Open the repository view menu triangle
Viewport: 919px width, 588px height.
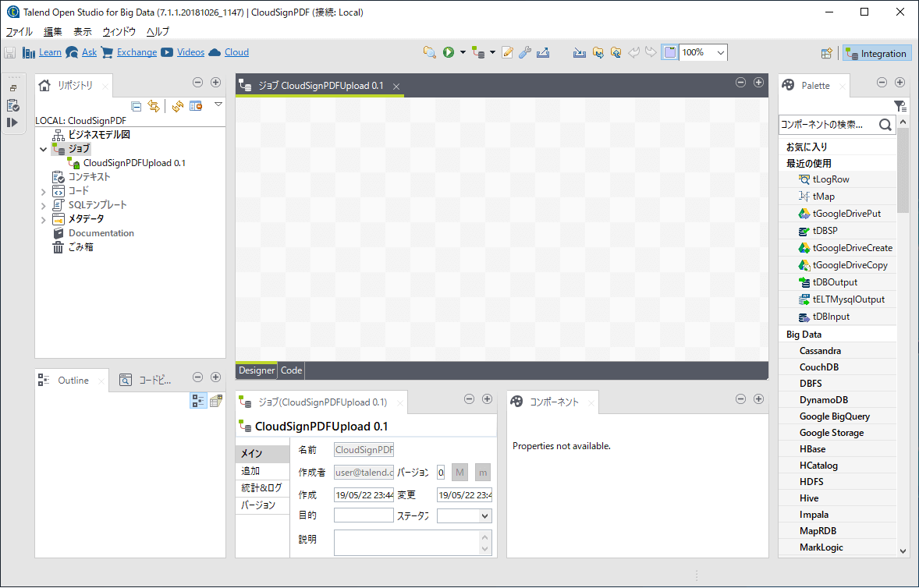tap(218, 104)
